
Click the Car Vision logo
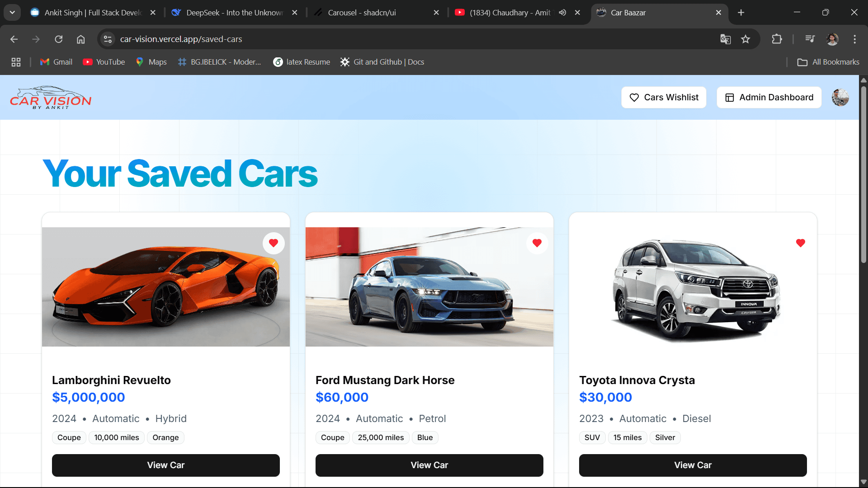pos(51,97)
